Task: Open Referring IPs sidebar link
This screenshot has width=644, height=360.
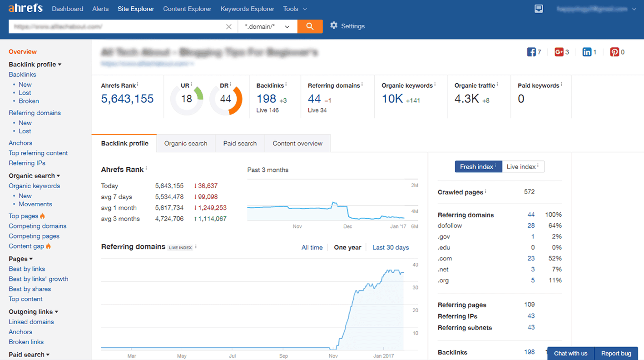Action: (27, 163)
